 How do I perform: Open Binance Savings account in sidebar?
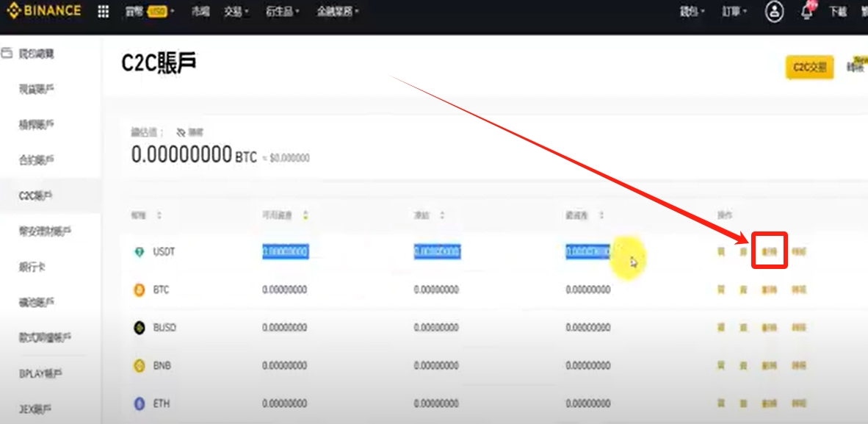pyautogui.click(x=45, y=231)
